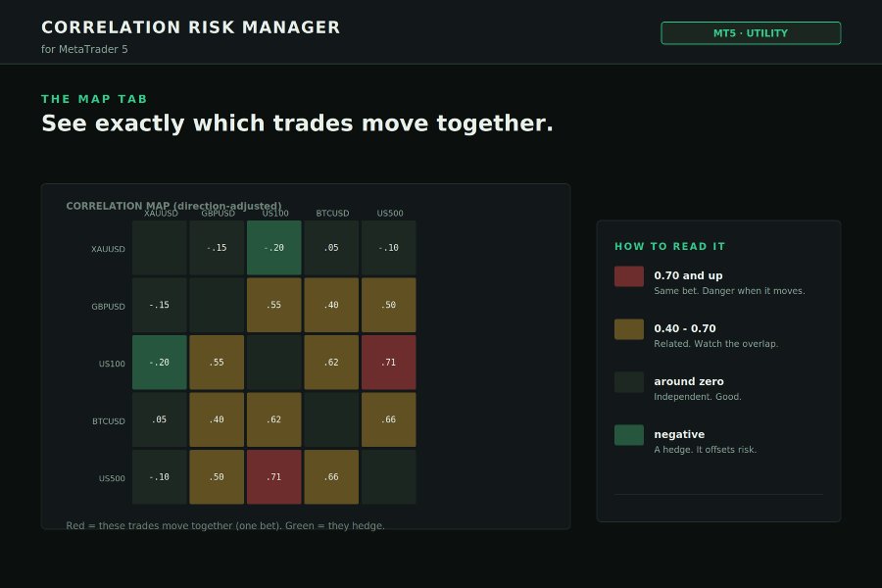Click the MT5 · UTILITY badge

point(751,33)
